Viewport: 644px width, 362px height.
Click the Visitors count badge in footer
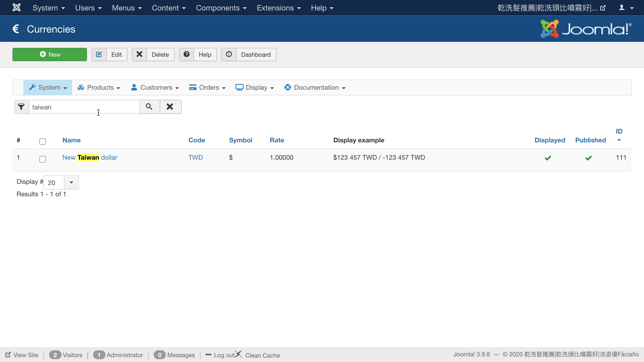tap(55, 355)
